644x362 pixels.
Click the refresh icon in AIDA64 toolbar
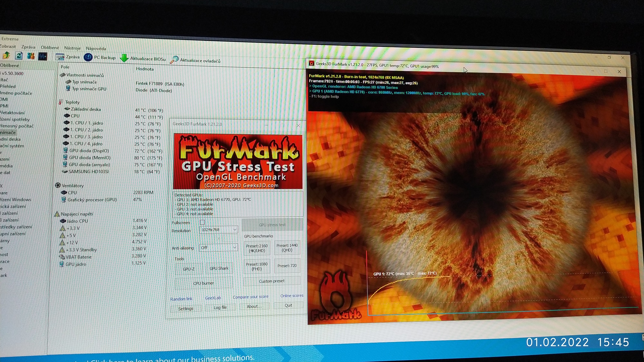point(19,56)
